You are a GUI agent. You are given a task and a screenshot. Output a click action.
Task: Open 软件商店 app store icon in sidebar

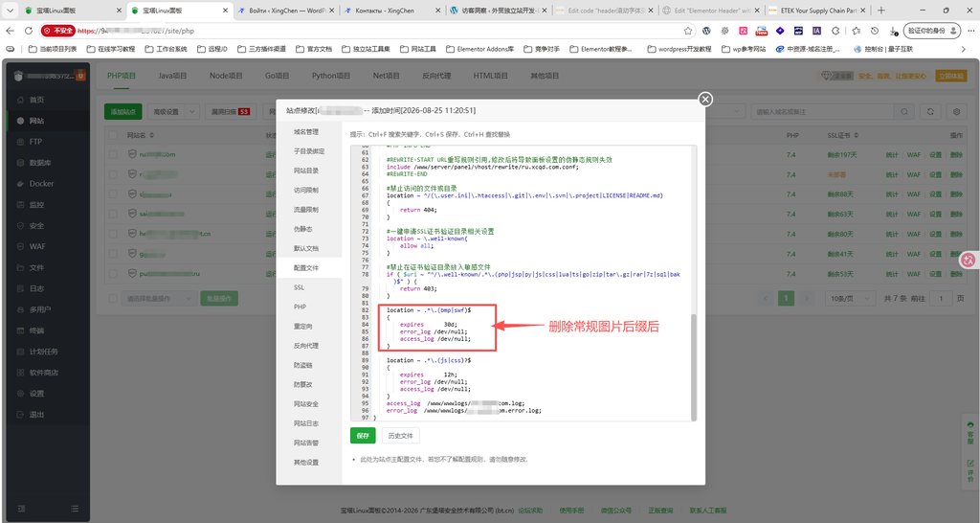21,373
